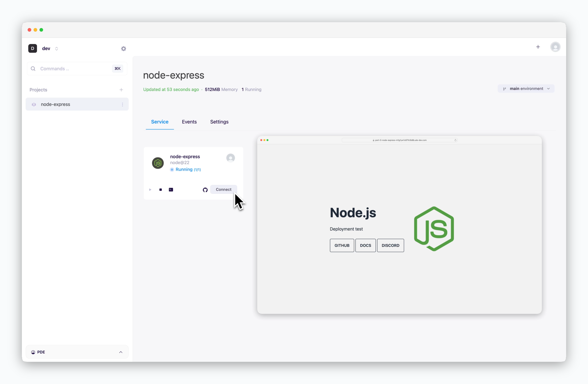
Task: Reload the preview with refresh icon
Action: [455, 140]
